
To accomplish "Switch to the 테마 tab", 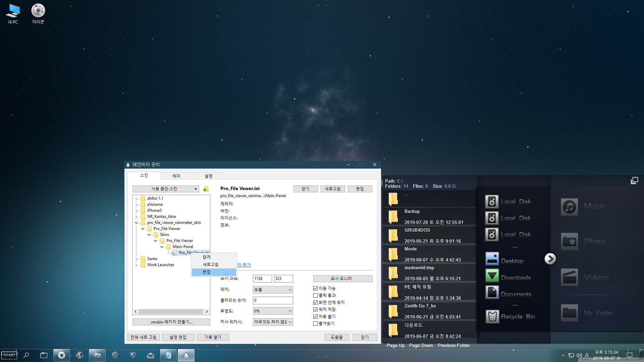I will coord(176,176).
